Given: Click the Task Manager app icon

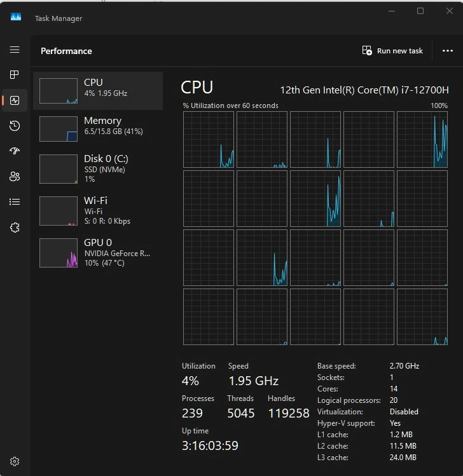Looking at the screenshot, I should 16,17.
